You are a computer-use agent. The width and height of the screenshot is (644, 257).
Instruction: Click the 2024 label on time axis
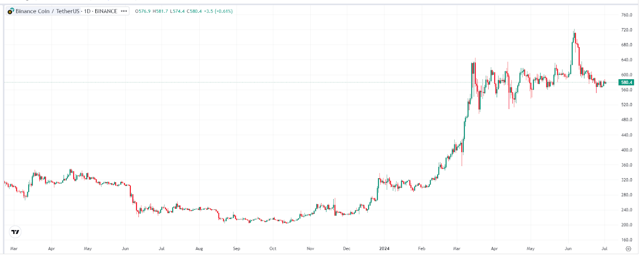(x=384, y=249)
